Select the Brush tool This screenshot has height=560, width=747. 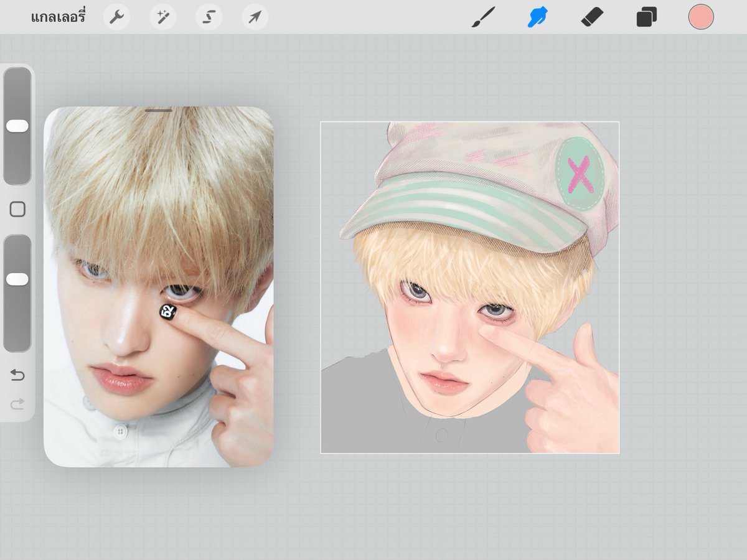pos(483,17)
